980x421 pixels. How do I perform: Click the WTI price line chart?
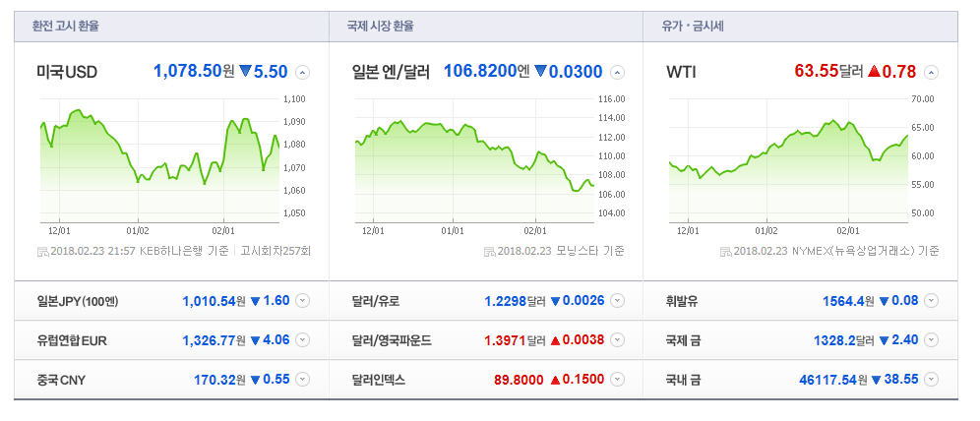787,157
